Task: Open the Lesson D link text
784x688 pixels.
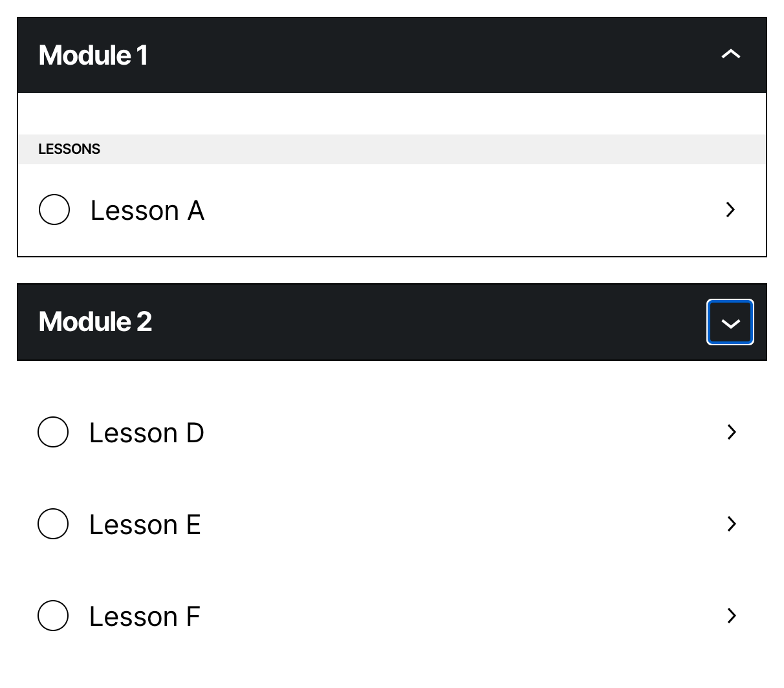Action: point(147,433)
